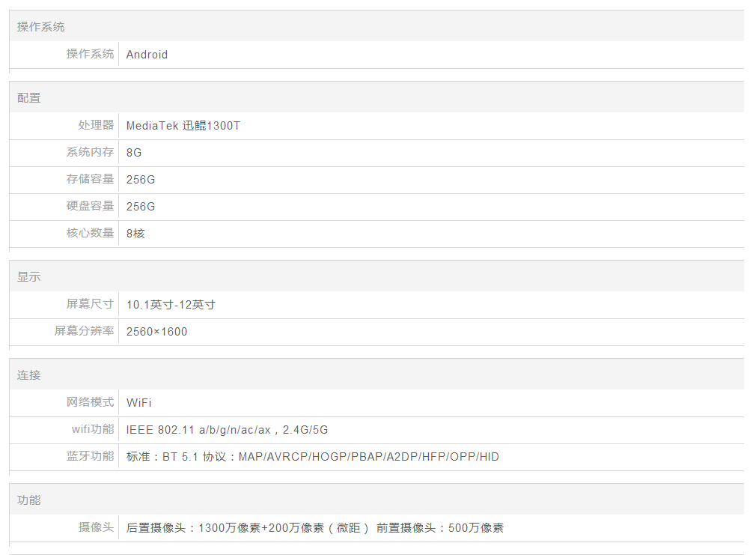This screenshot has width=756, height=555.
Task: Click the MediaTek 迅鲲1300T processor value
Action: click(183, 126)
